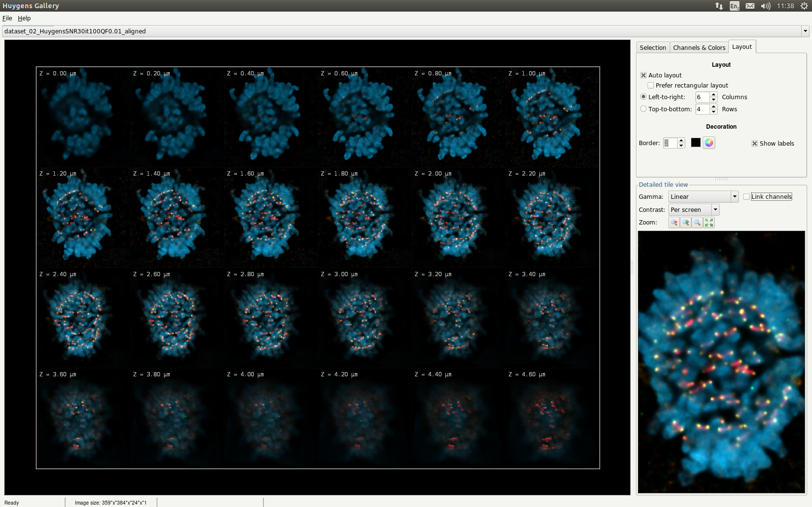Open the border color wheel picker
The height and width of the screenshot is (507, 812).
709,143
